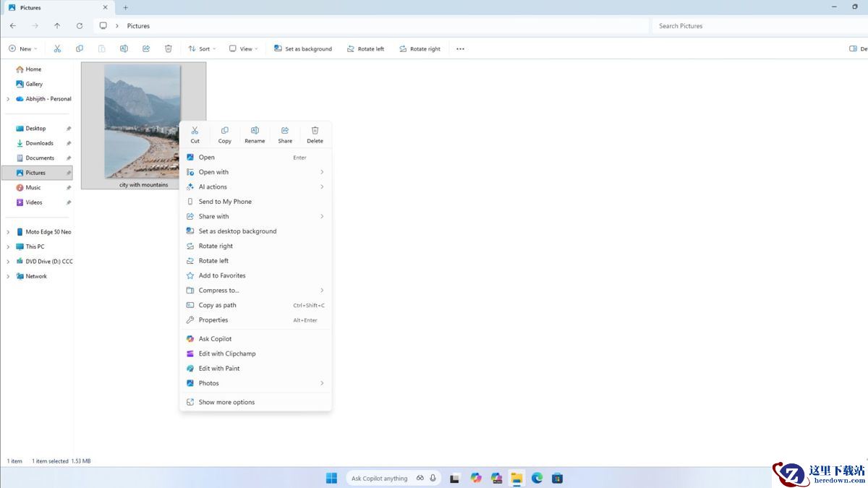This screenshot has height=488, width=868.
Task: Expand the This PC tree node
Action: coord(8,247)
